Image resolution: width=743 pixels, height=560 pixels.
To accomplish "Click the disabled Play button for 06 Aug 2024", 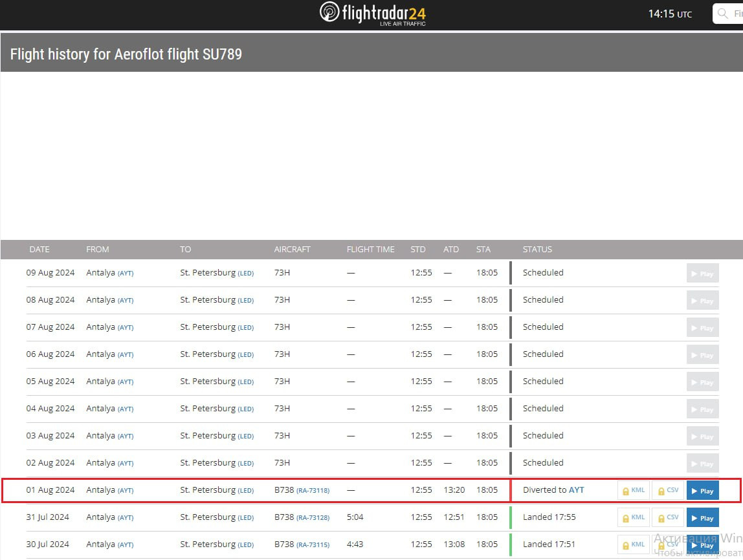I will [x=702, y=354].
